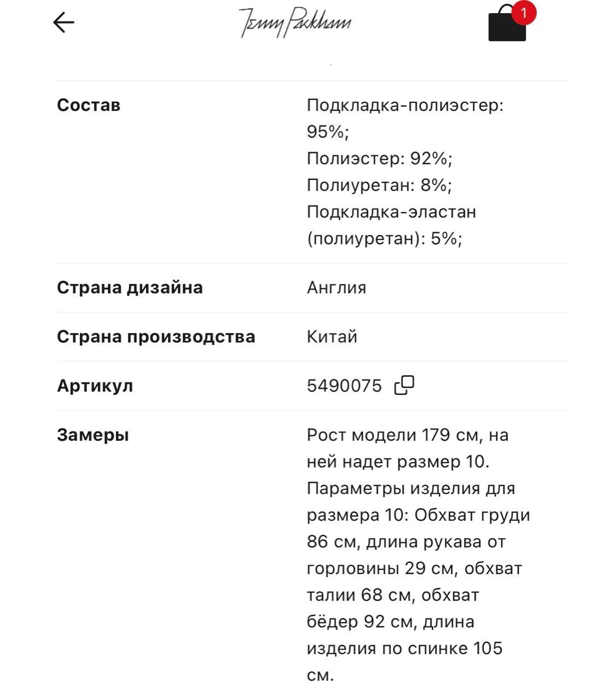
Task: Tap the Полиуретан: 8% composition line
Action: (379, 185)
